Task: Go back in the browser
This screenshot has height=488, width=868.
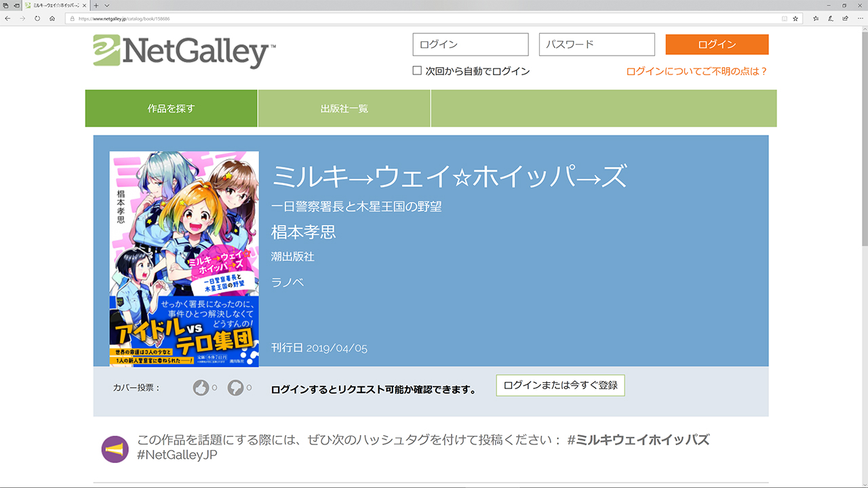Action: [7, 18]
